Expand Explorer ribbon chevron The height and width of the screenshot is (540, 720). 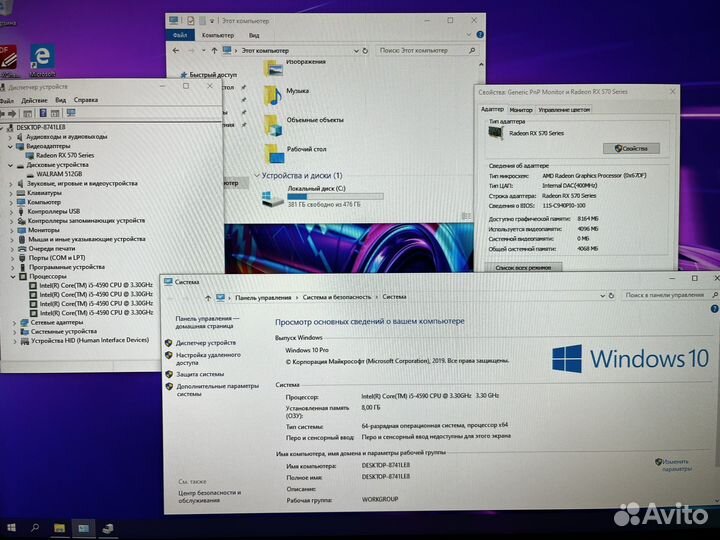468,35
